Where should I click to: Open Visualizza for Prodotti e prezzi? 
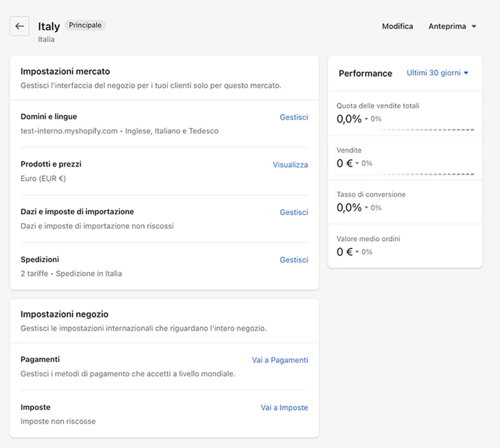(x=290, y=165)
